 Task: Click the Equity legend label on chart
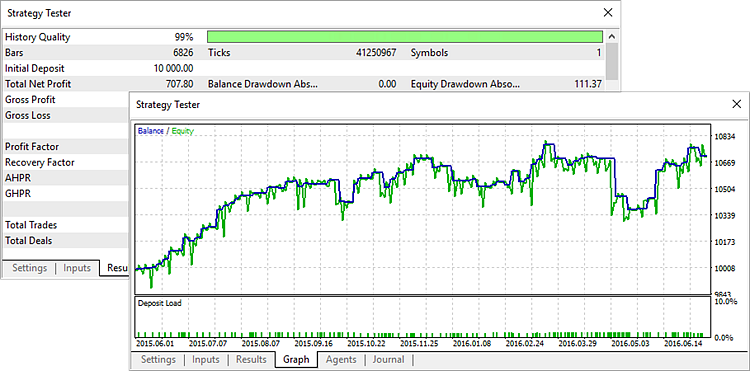pos(183,131)
